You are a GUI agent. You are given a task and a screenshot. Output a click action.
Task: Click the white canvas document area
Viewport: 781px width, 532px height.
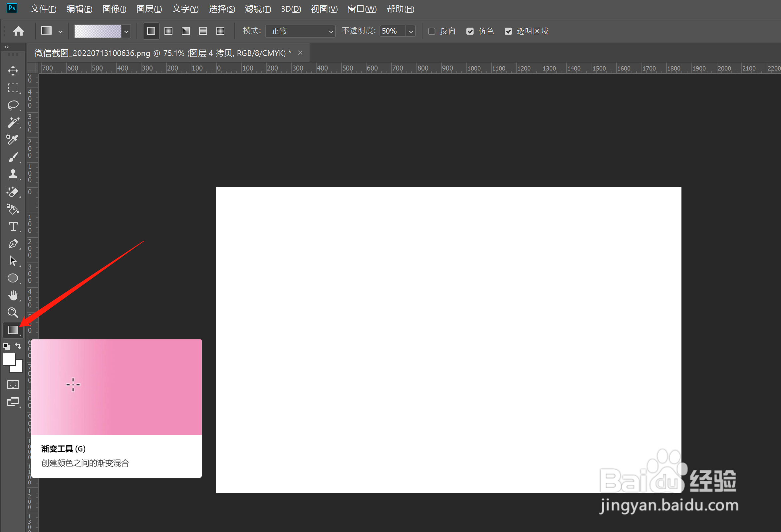(x=448, y=340)
